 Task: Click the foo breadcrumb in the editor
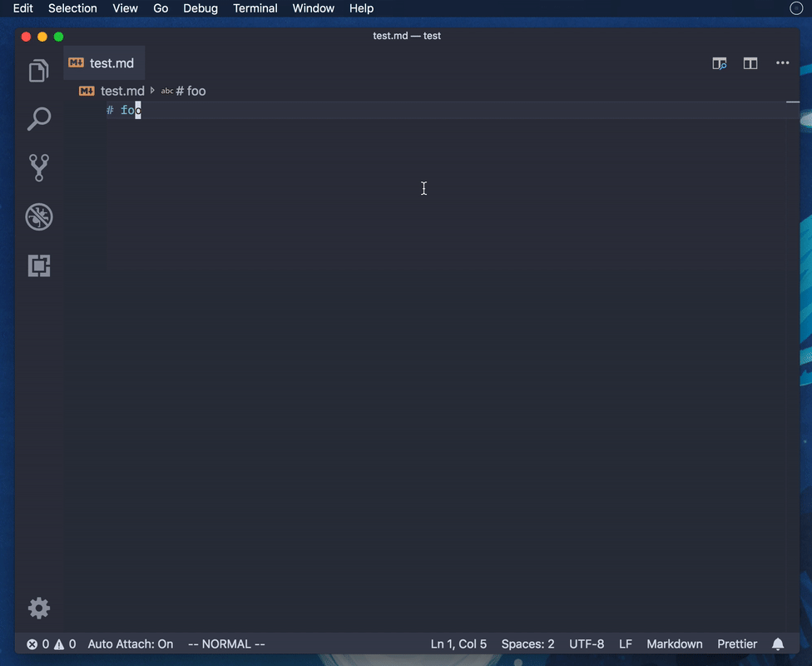190,91
